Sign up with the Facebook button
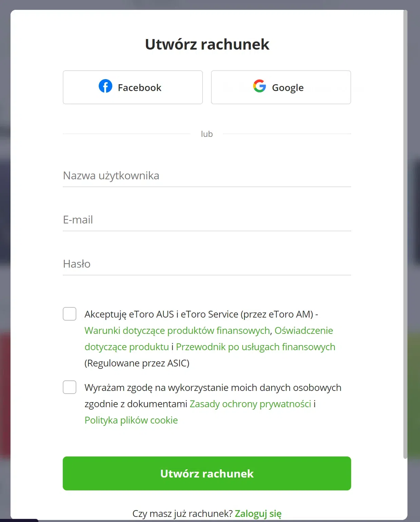The image size is (420, 522). (x=133, y=87)
